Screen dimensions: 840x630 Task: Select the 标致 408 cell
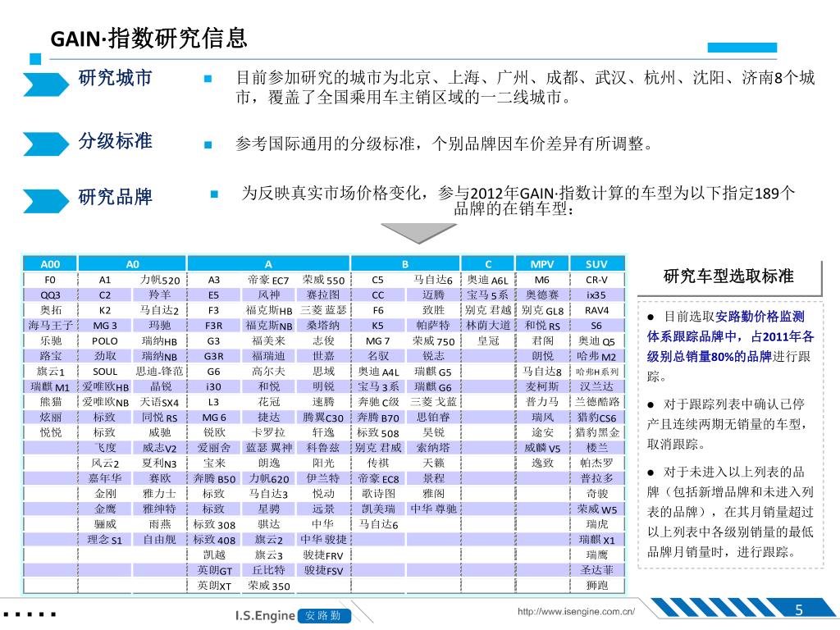point(214,540)
